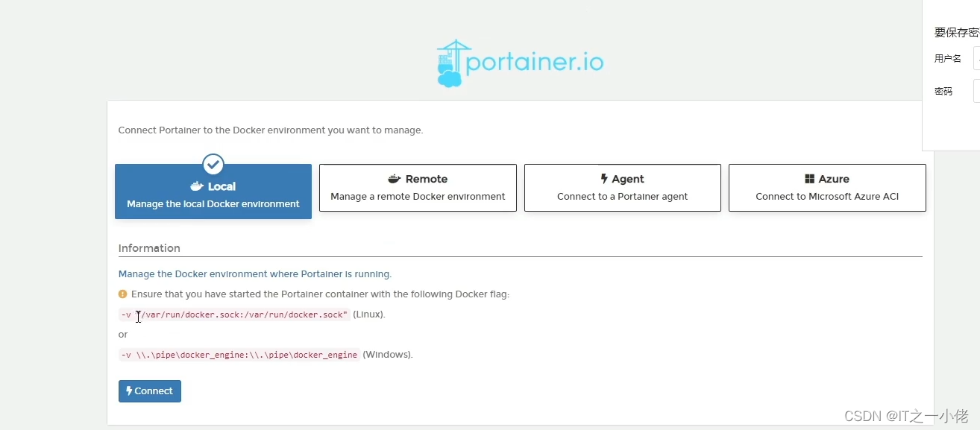This screenshot has height=430, width=980.
Task: Click the checkmark above Local
Action: pyautogui.click(x=213, y=165)
